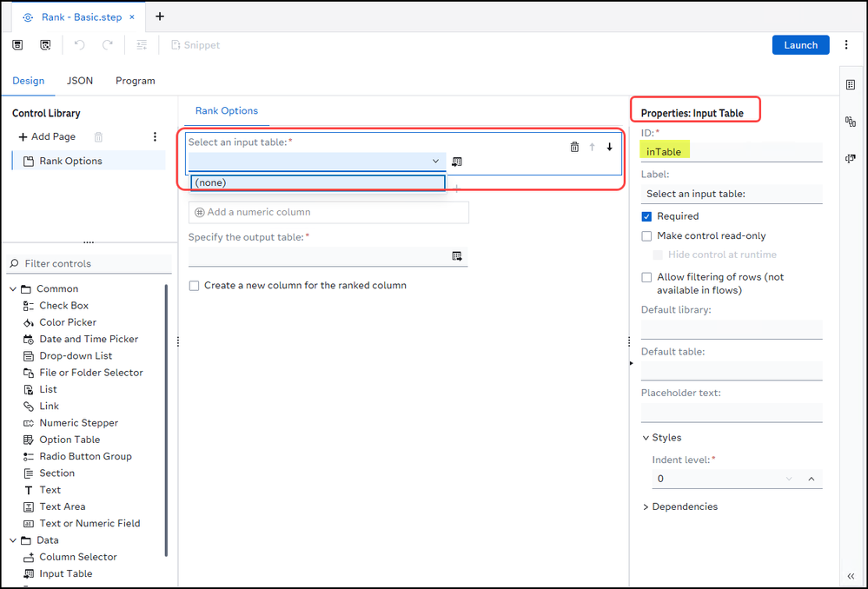The width and height of the screenshot is (868, 589).
Task: Select the Radio Button Group control
Action: point(85,456)
